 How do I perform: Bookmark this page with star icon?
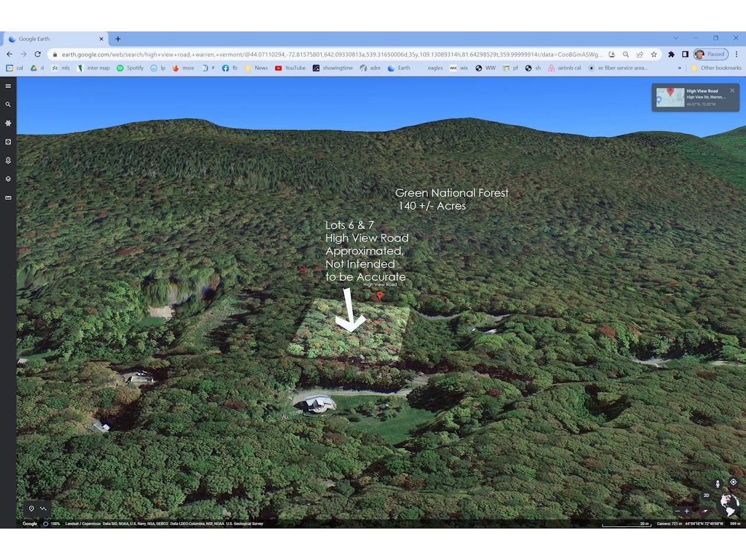point(654,54)
